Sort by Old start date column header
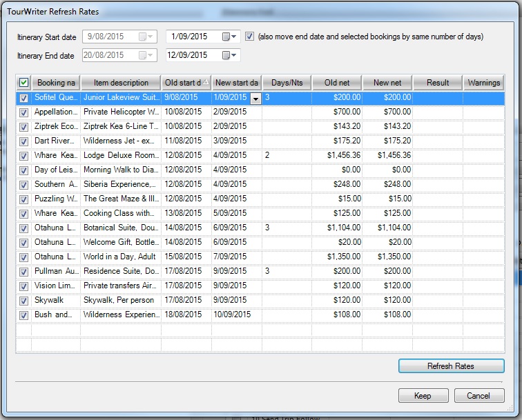Viewport: 522px width, 420px height. click(x=186, y=83)
